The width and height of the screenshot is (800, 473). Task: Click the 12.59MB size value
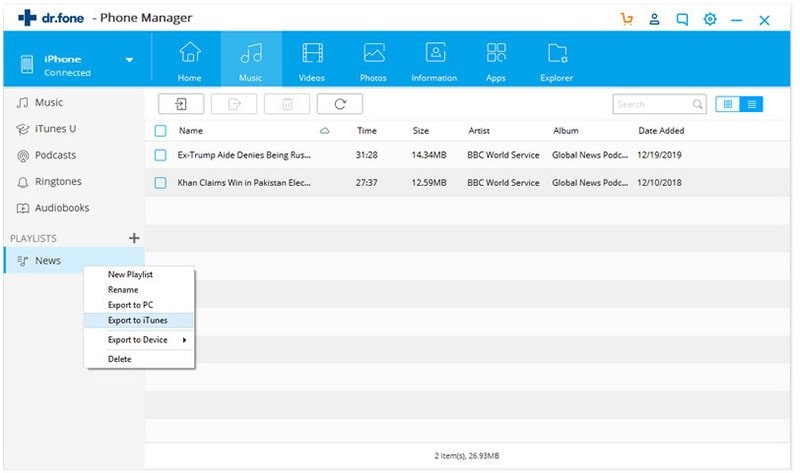pyautogui.click(x=429, y=183)
